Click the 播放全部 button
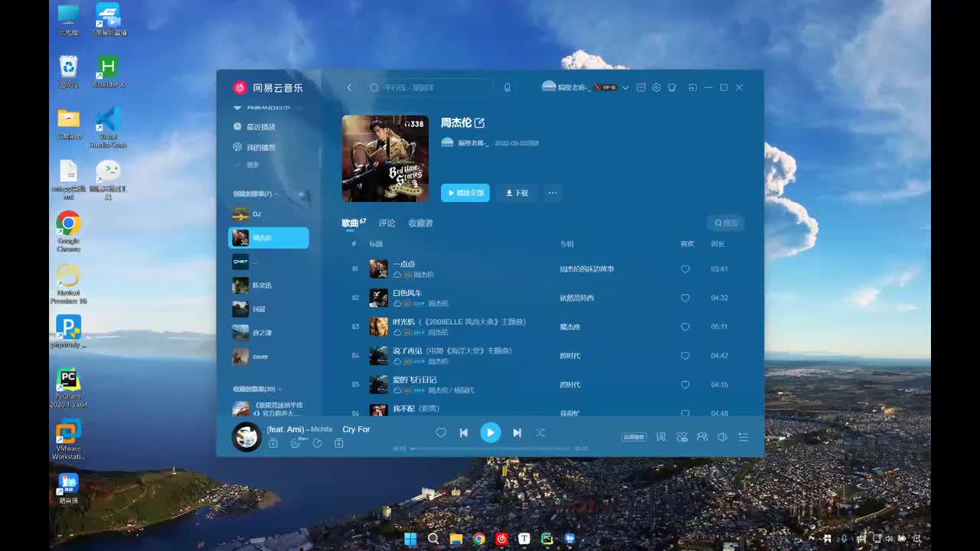The height and width of the screenshot is (551, 980). [x=465, y=193]
